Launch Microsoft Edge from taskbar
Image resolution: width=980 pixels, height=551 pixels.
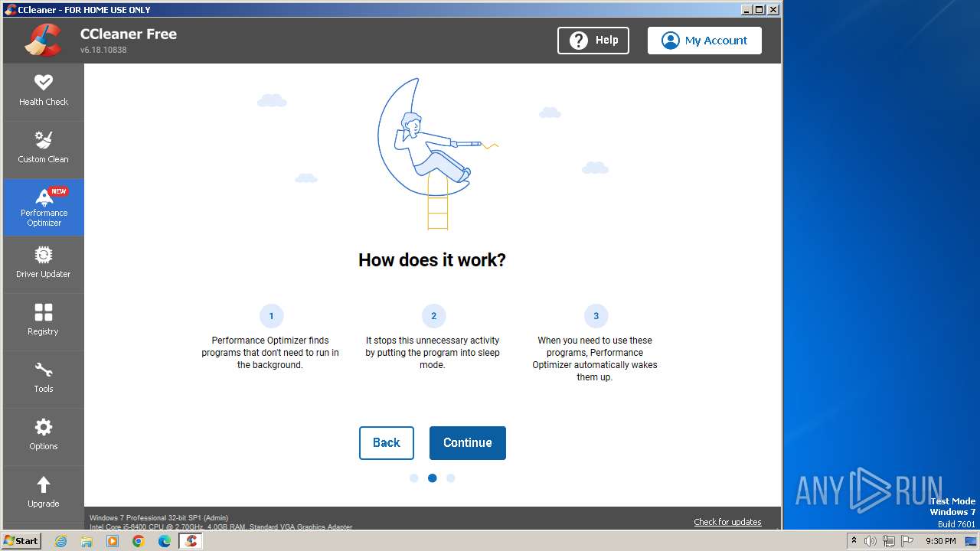coord(165,541)
